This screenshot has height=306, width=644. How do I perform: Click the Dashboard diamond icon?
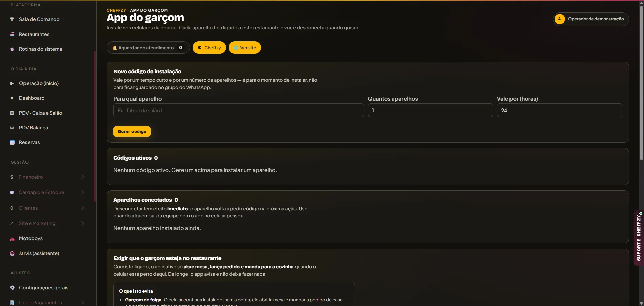click(x=12, y=98)
